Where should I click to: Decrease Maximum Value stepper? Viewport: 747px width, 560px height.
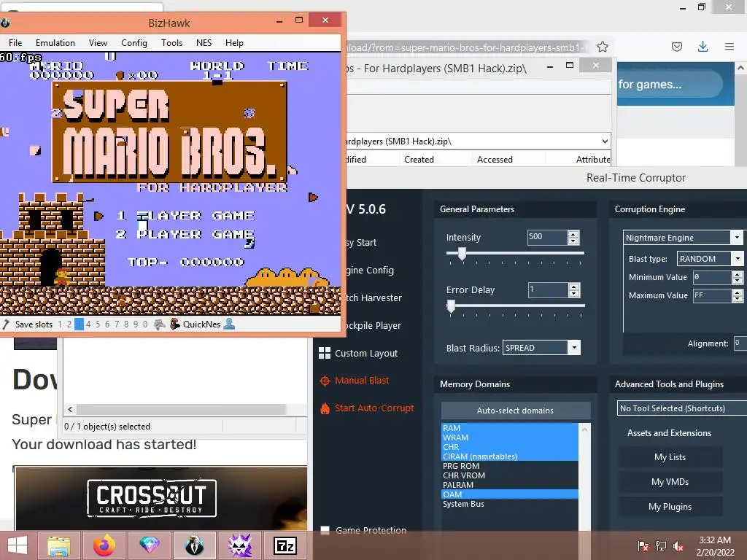(x=737, y=298)
